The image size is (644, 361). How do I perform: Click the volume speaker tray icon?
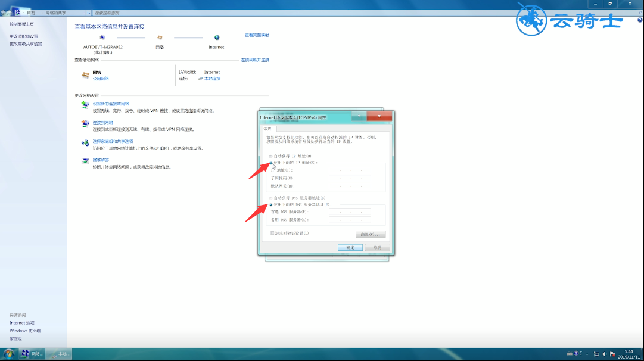604,354
